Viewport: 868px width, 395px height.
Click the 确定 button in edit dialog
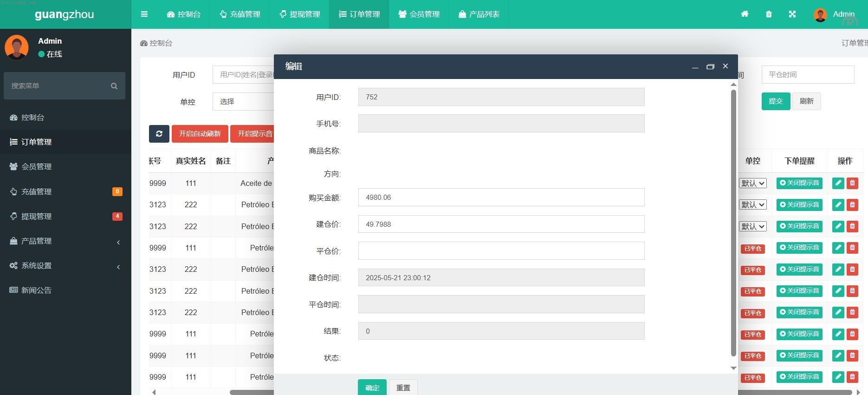tap(372, 388)
